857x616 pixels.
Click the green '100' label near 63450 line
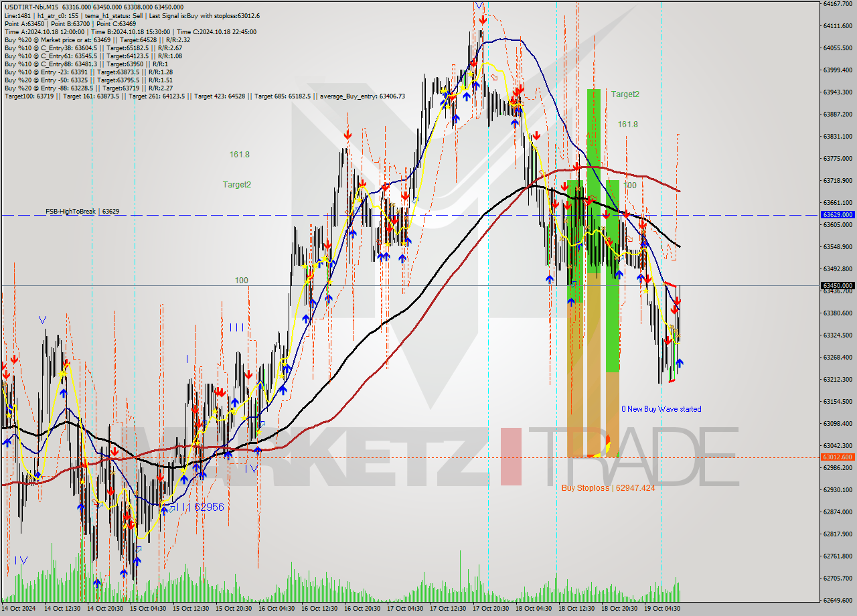[x=242, y=281]
